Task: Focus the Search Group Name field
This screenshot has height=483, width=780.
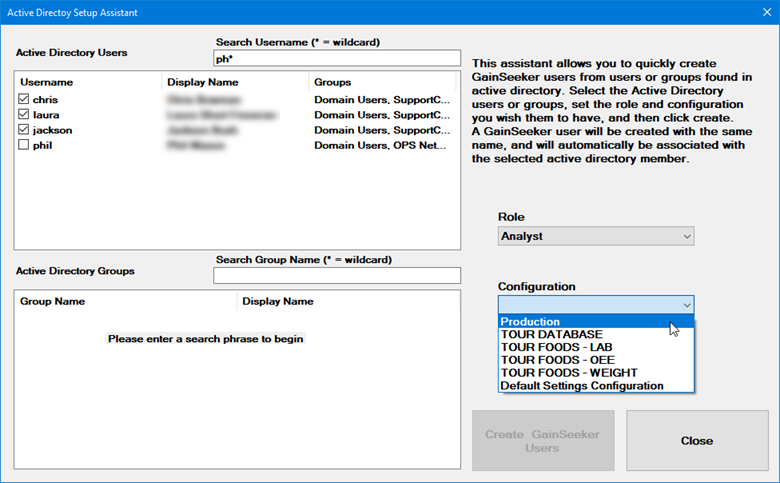Action: tap(336, 276)
